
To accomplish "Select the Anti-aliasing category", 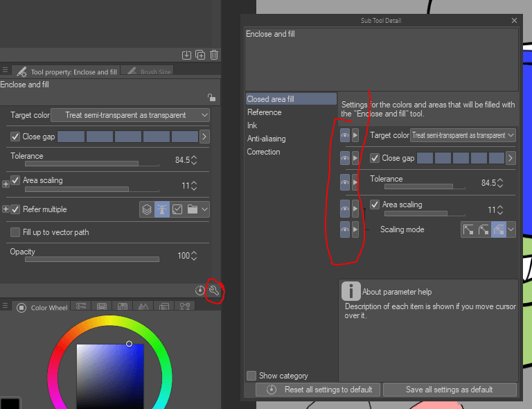I will click(x=266, y=139).
